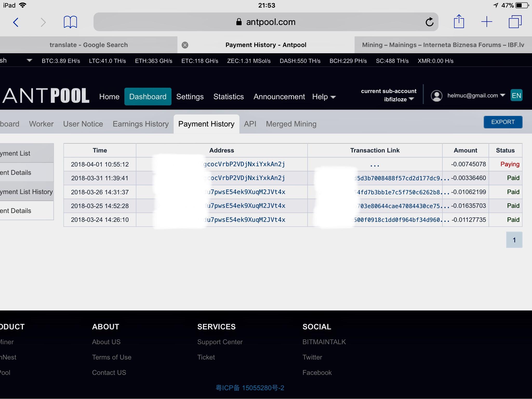The height and width of the screenshot is (399, 532).
Task: Click the EXPORT button
Action: (503, 122)
